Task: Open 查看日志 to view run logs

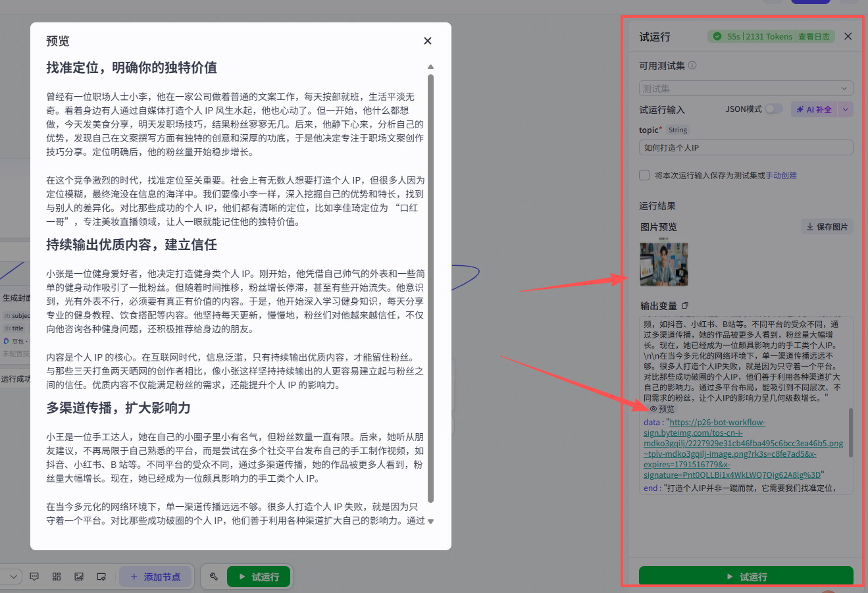Action: pyautogui.click(x=814, y=37)
